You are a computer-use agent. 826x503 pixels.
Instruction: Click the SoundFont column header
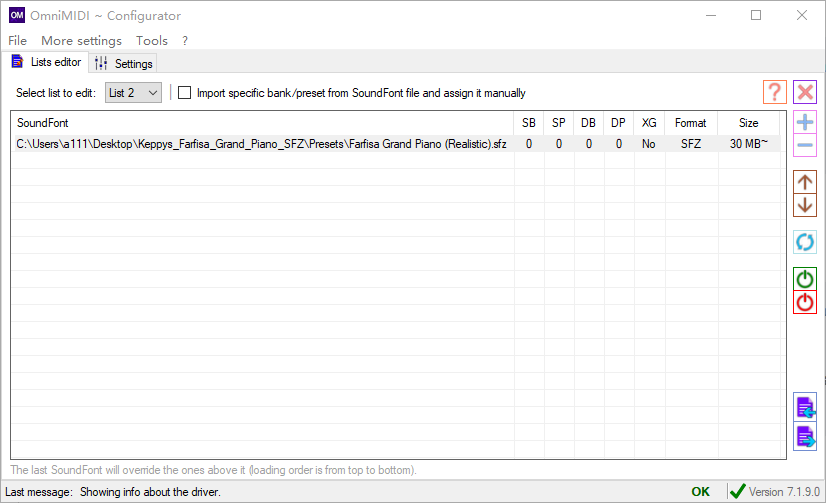tap(262, 123)
